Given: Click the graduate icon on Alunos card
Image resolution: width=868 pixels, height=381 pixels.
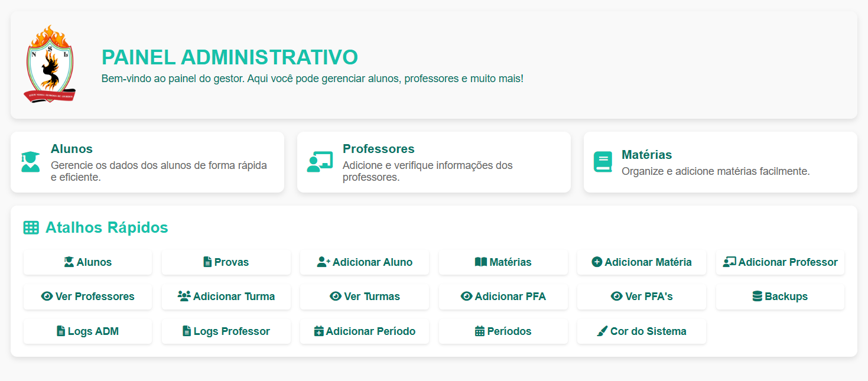Looking at the screenshot, I should coord(30,162).
